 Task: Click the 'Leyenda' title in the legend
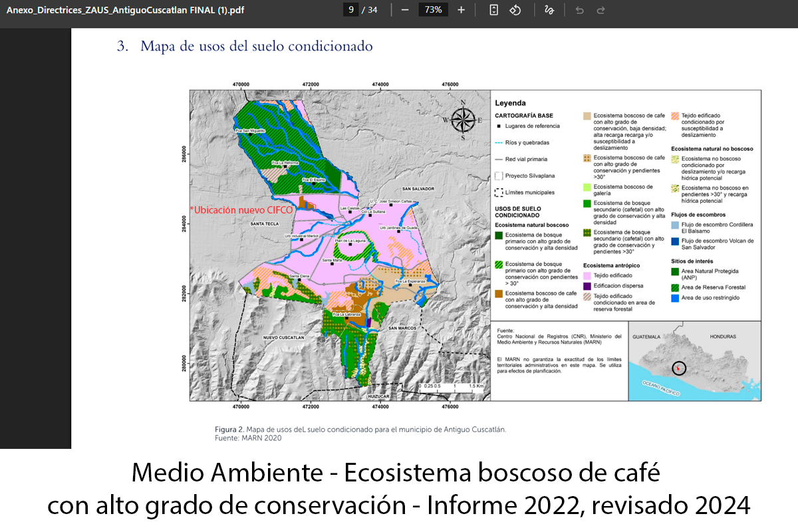click(x=510, y=103)
